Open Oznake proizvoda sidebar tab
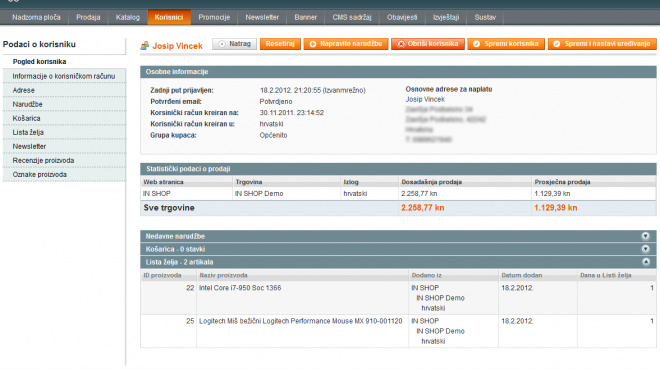Image resolution: width=660 pixels, height=370 pixels. 64,174
